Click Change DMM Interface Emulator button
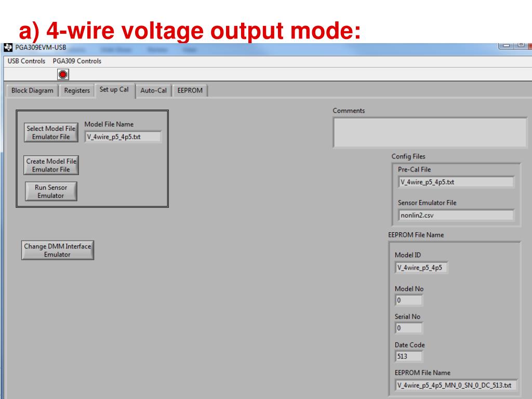Image resolution: width=532 pixels, height=399 pixels. click(x=57, y=250)
